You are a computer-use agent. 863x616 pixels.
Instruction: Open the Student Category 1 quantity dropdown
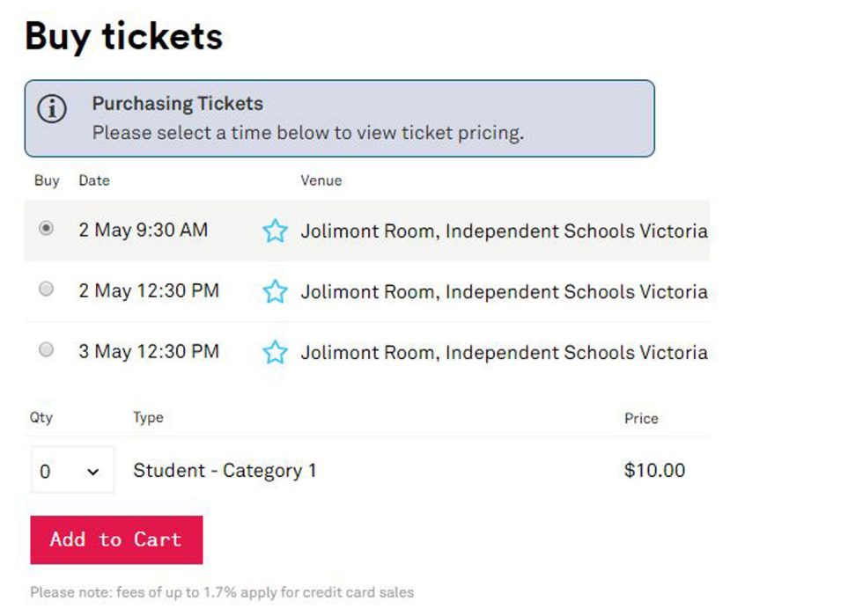[x=72, y=470]
